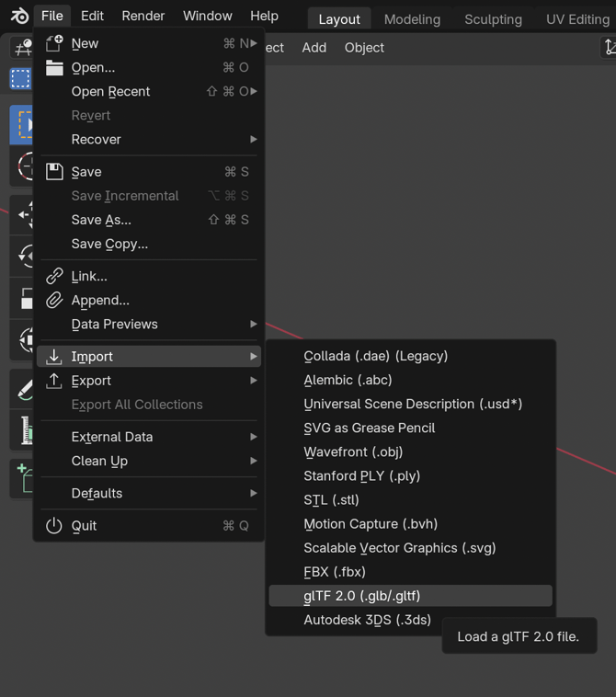
Task: Expand the Defaults submenu
Action: [x=254, y=494]
